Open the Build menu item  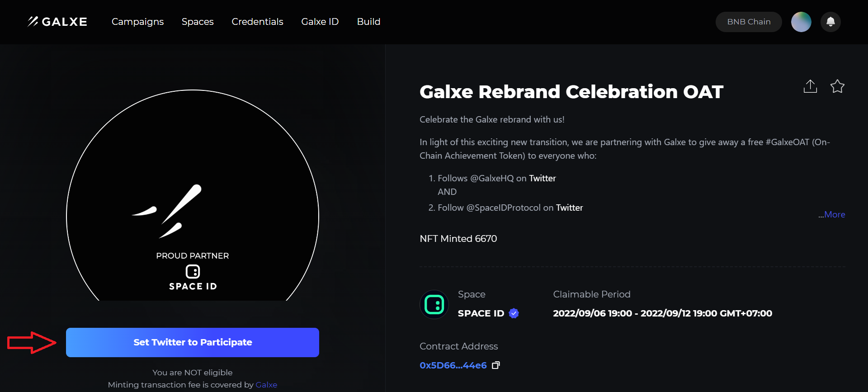point(368,22)
